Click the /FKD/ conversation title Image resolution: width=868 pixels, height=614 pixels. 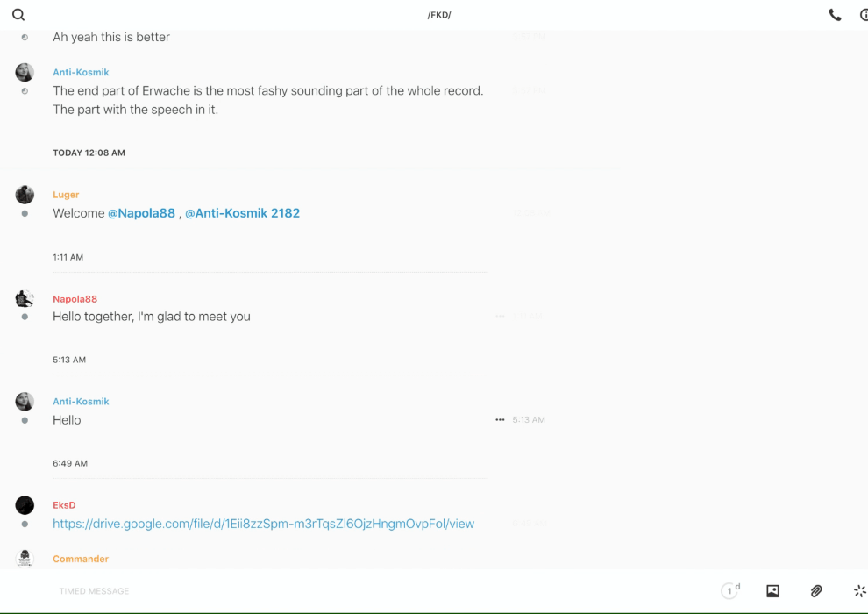(x=438, y=15)
